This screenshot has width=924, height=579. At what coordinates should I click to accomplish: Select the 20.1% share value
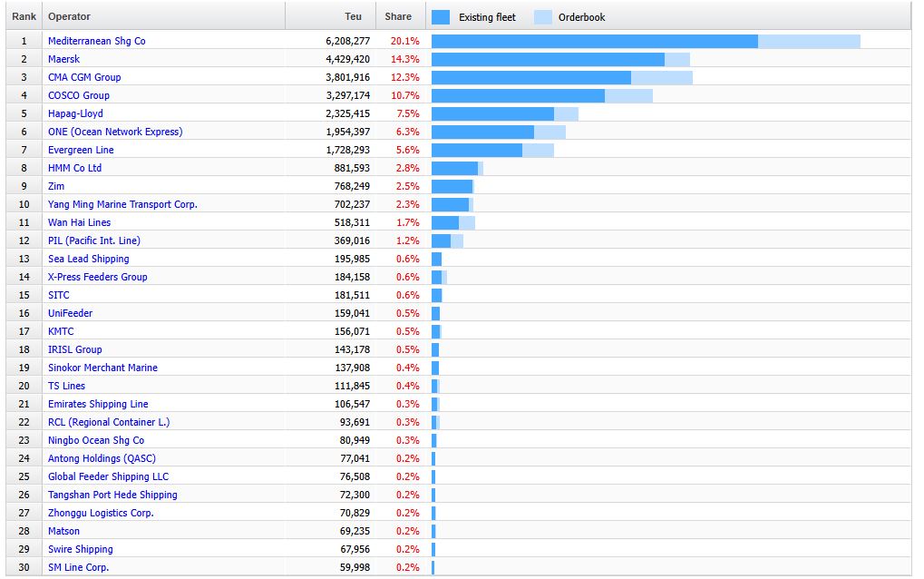(404, 41)
